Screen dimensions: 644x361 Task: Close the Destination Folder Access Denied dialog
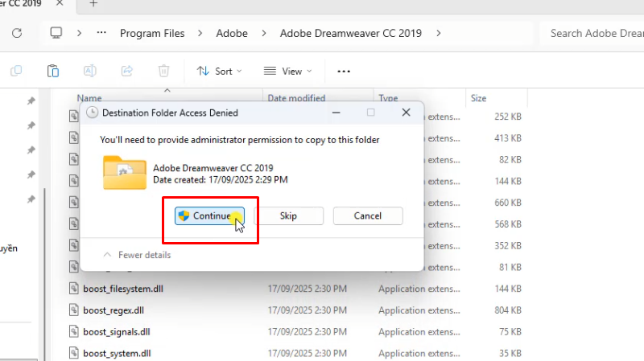coord(407,113)
